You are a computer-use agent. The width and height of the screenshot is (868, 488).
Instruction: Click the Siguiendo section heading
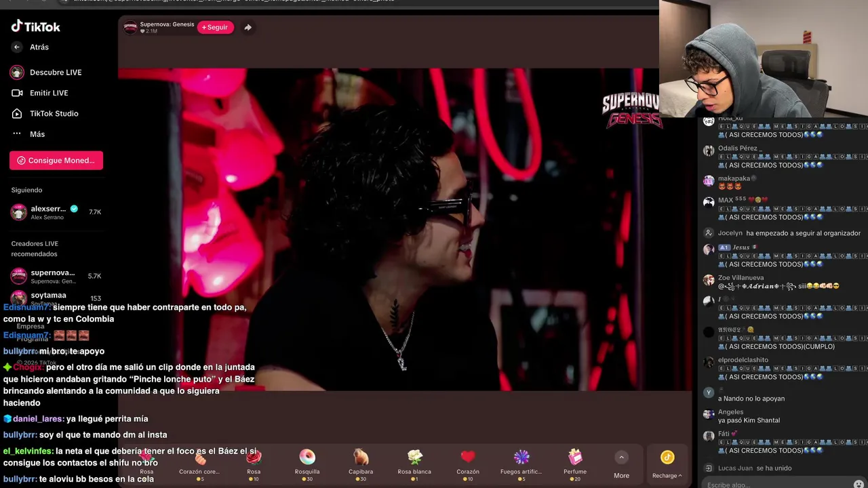coord(26,190)
